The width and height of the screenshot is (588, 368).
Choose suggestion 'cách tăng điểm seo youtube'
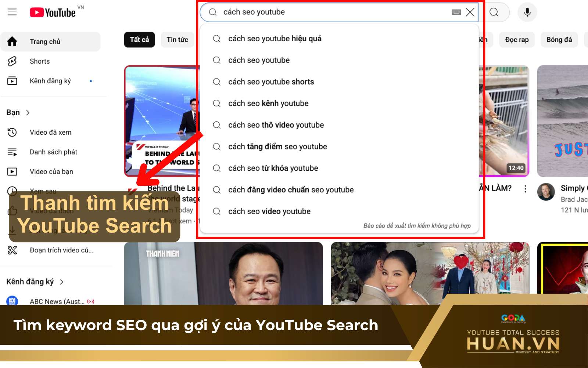[x=339, y=147]
